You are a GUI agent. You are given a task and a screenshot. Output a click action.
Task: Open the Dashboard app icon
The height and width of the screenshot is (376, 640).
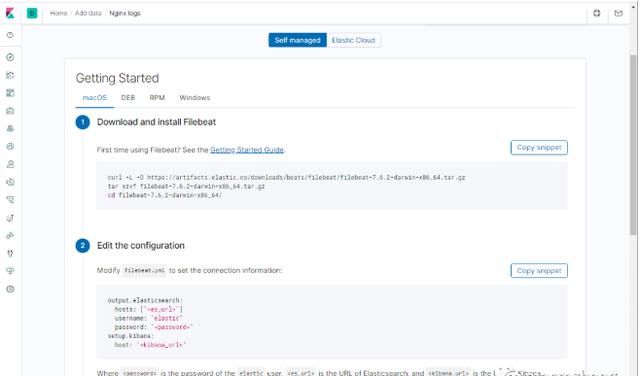click(x=10, y=93)
